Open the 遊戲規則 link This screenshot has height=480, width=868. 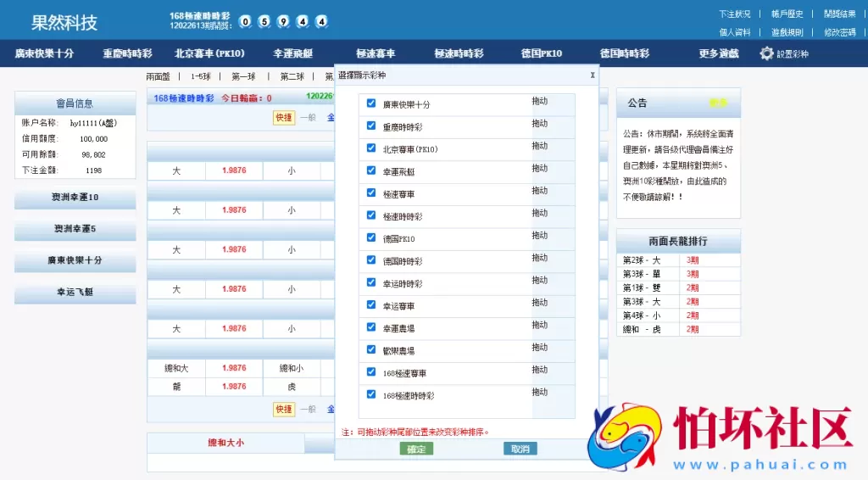click(x=787, y=33)
